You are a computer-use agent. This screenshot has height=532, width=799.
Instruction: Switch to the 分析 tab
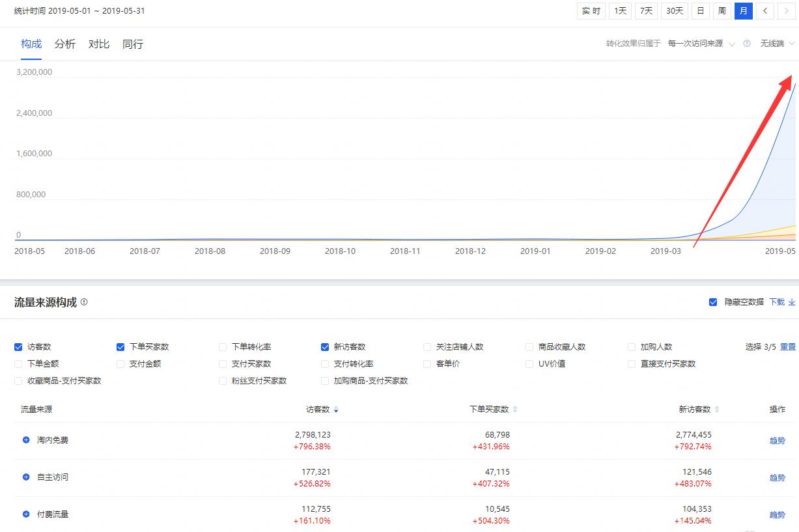65,44
